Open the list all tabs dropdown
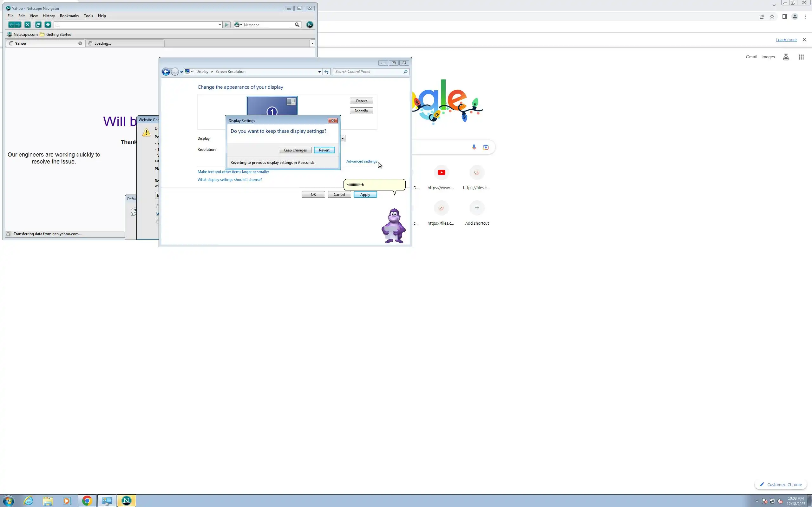This screenshot has width=812, height=507. coord(312,43)
